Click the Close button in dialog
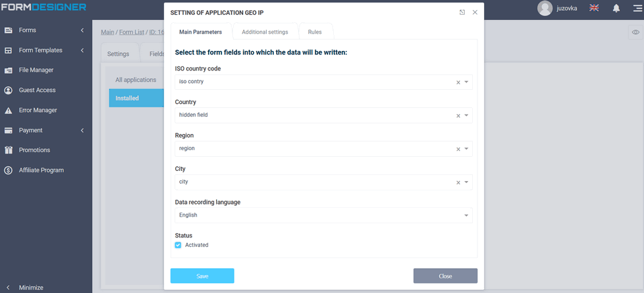The height and width of the screenshot is (293, 644). click(445, 276)
